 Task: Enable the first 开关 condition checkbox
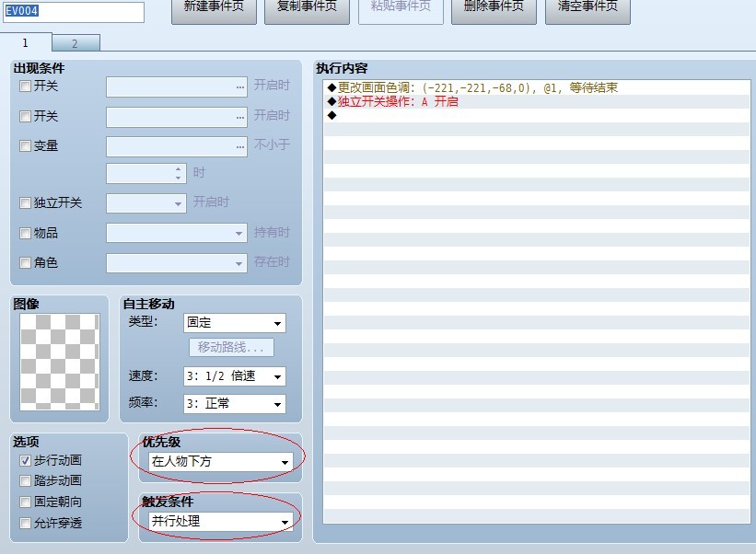pyautogui.click(x=25, y=87)
